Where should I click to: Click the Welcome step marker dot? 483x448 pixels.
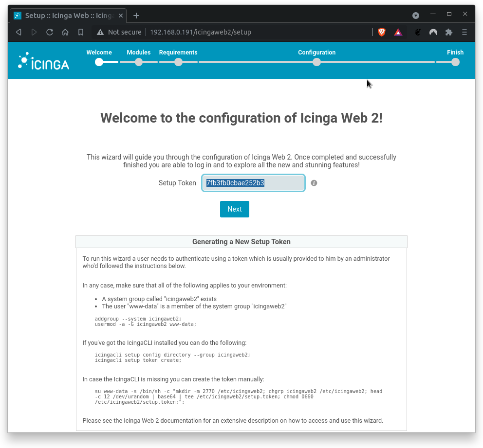(99, 62)
